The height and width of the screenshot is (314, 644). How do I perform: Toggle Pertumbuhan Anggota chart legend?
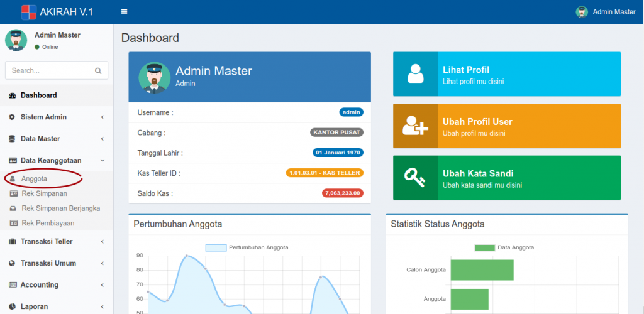click(x=247, y=247)
